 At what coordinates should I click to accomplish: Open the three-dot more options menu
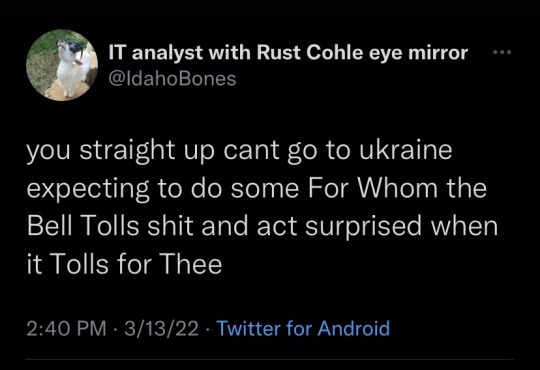pyautogui.click(x=502, y=52)
